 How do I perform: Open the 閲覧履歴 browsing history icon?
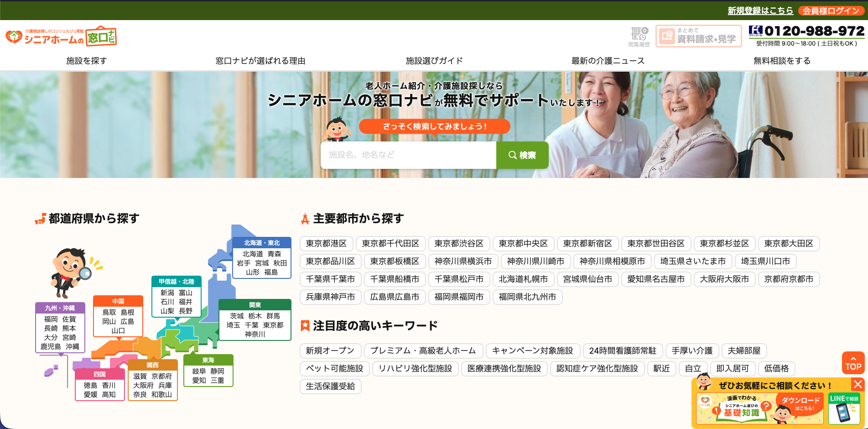pos(639,37)
